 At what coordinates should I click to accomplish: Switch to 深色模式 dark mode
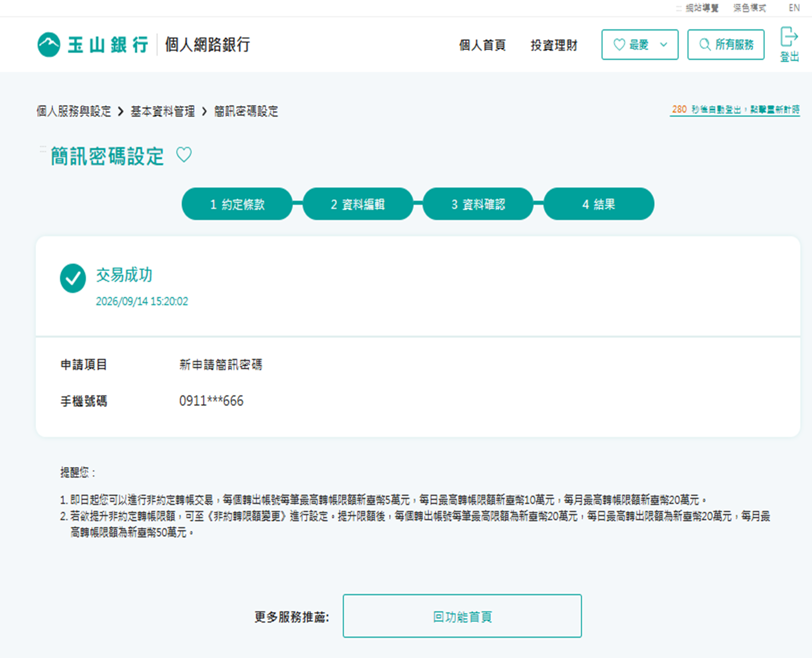click(x=749, y=8)
